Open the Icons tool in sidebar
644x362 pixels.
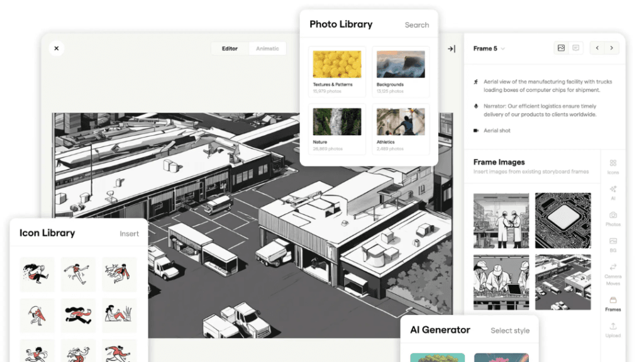(x=613, y=167)
